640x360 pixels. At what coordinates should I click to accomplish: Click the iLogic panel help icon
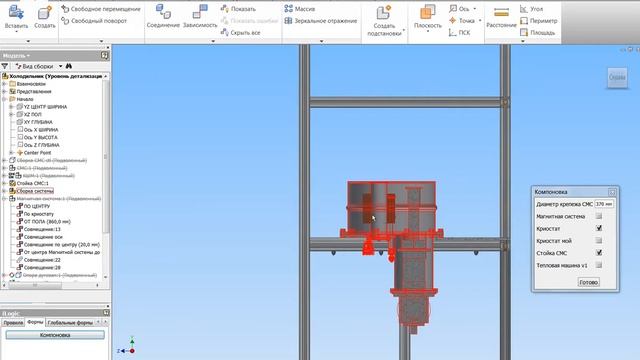click(106, 313)
